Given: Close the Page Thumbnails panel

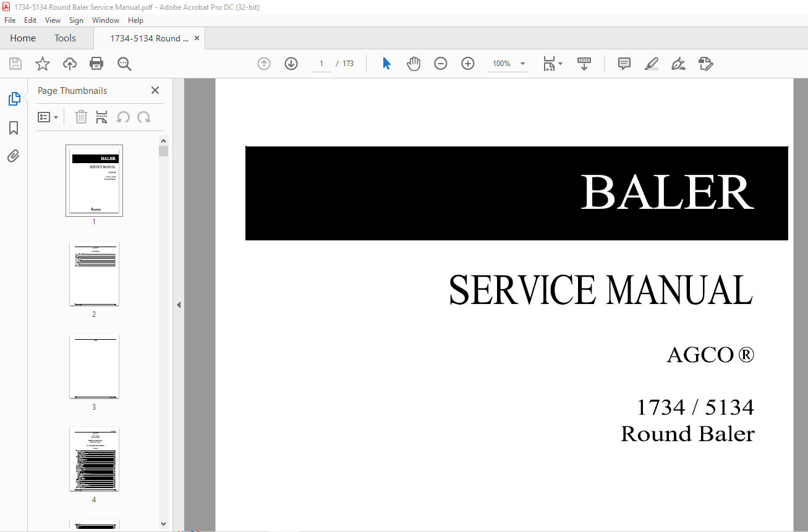Looking at the screenshot, I should point(155,90).
